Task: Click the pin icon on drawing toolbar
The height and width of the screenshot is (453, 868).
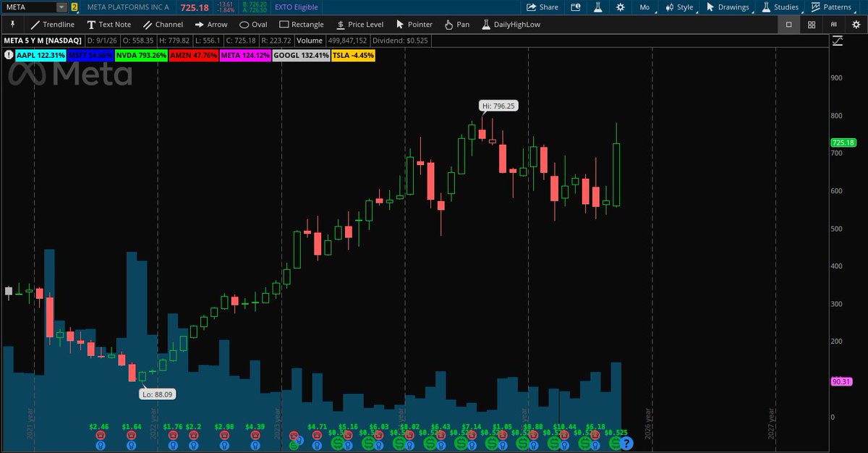Action: tap(12, 25)
